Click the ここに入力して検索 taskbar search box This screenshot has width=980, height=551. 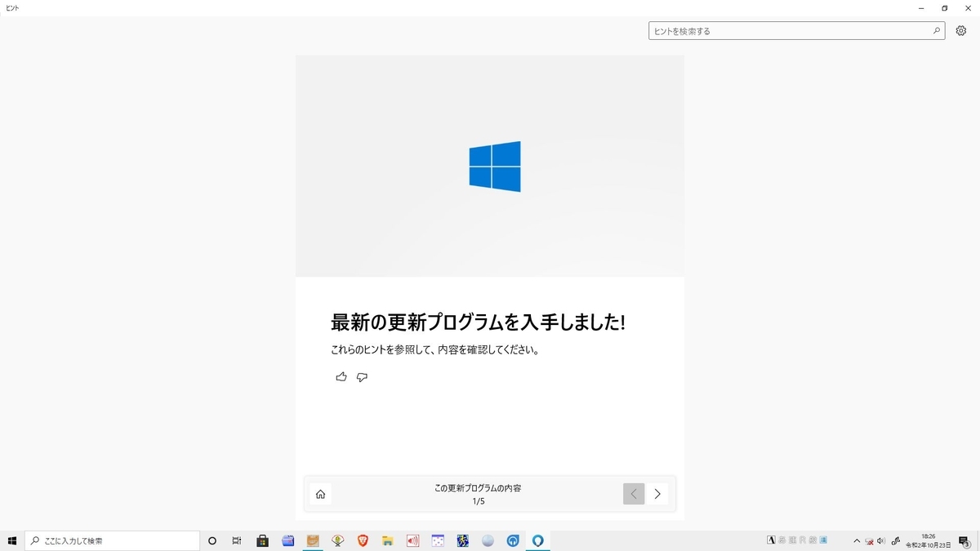click(x=112, y=540)
